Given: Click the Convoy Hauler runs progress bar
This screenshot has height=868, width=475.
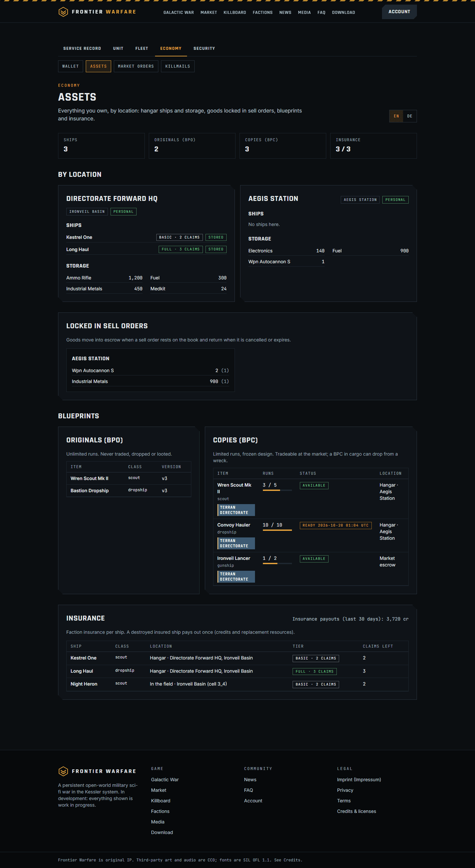Looking at the screenshot, I should (277, 530).
